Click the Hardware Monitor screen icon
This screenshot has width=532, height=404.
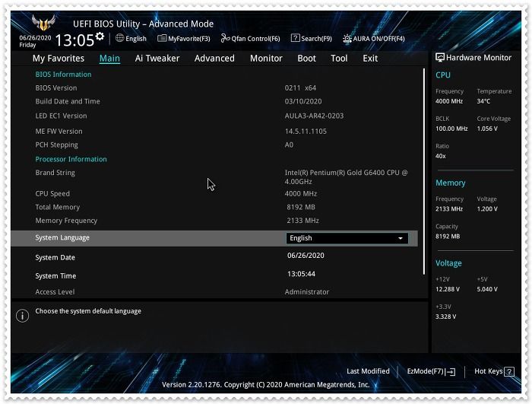click(440, 57)
